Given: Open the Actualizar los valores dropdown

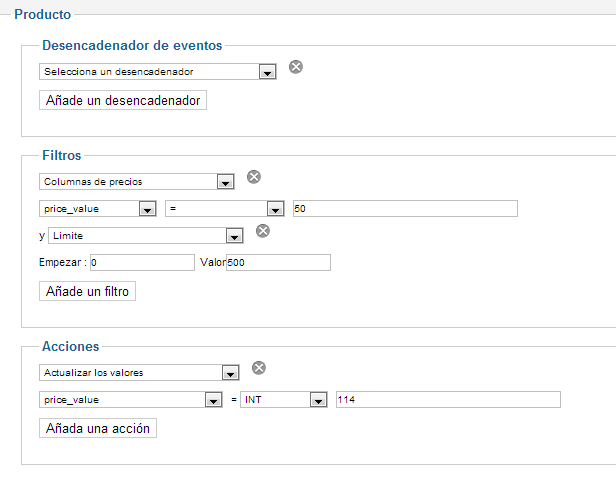Looking at the screenshot, I should (x=137, y=373).
